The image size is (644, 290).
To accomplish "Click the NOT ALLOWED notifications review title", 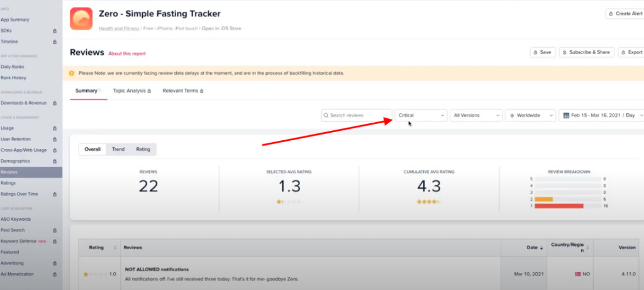I will tap(157, 269).
